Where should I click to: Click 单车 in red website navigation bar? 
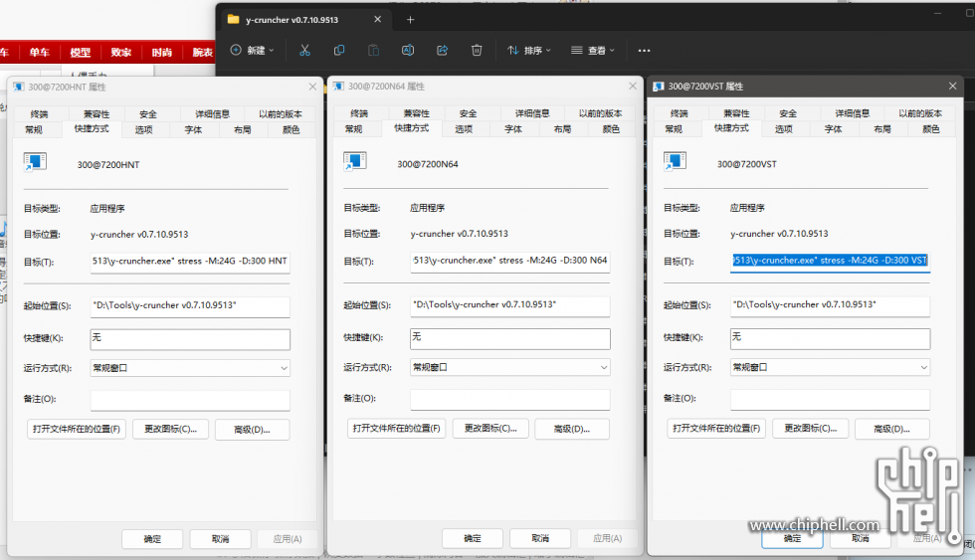[39, 52]
